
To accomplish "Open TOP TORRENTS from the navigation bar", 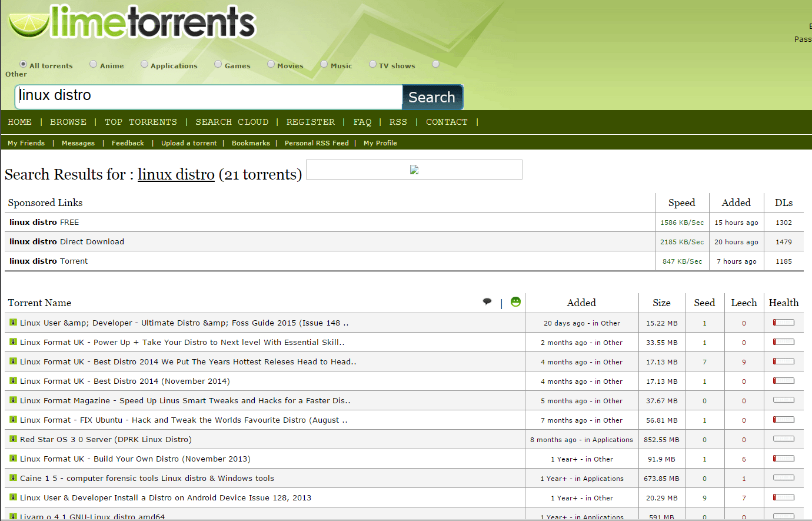I will coord(141,122).
